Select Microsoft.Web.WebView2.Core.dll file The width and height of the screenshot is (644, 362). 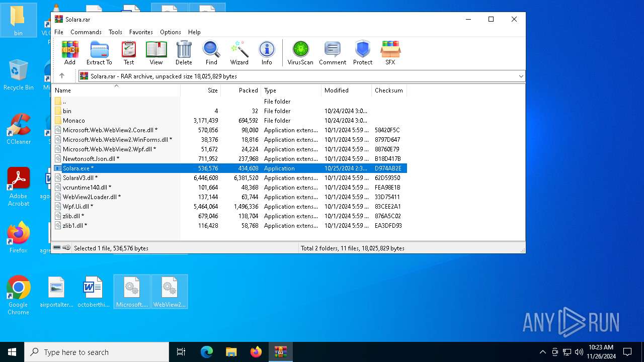[x=229, y=130]
